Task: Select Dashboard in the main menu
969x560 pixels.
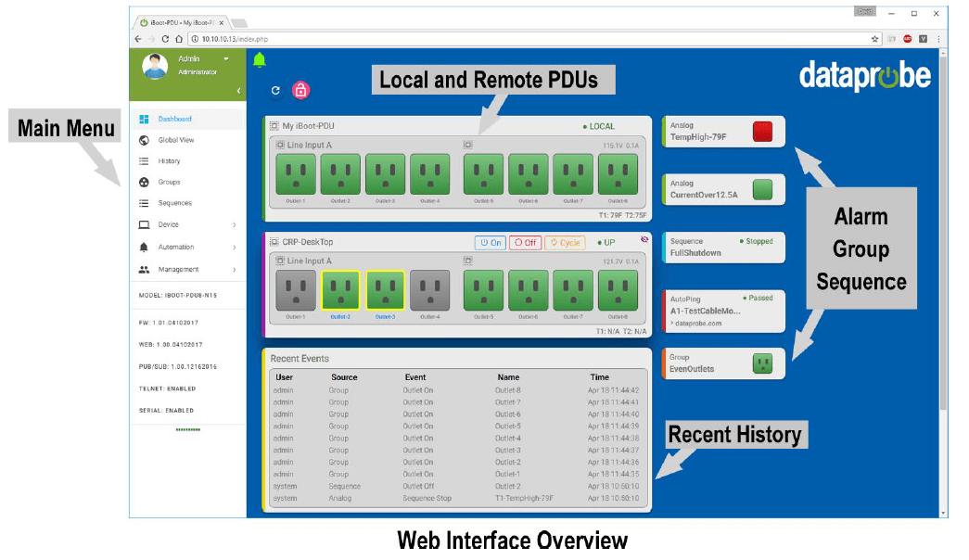Action: tap(145, 119)
